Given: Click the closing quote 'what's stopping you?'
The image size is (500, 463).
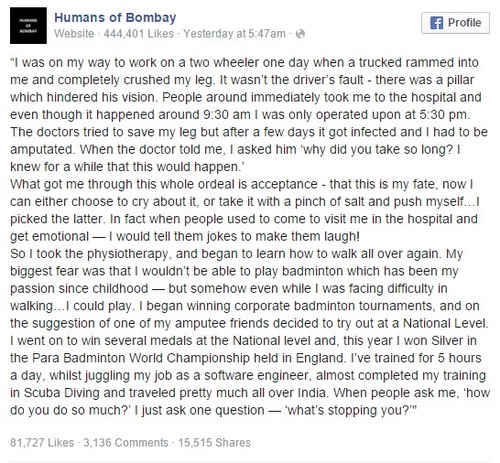Looking at the screenshot, I should pos(351,410).
